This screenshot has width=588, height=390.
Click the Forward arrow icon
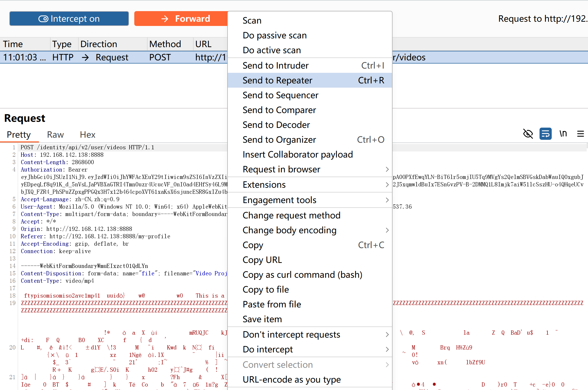(165, 19)
